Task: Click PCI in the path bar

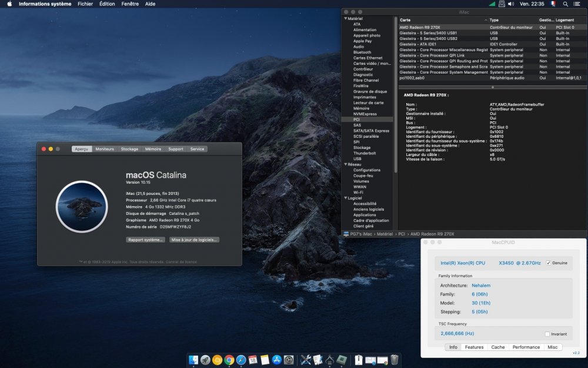Action: (x=401, y=234)
